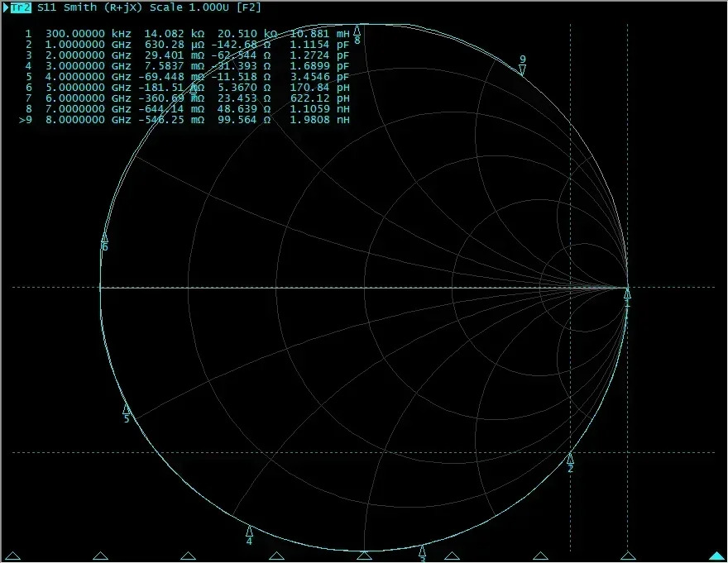Select marker 1 triangle on Smith chart
This screenshot has width=728, height=563.
627,293
